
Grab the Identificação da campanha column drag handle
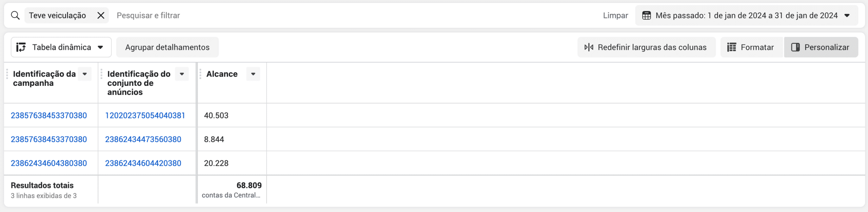7,74
